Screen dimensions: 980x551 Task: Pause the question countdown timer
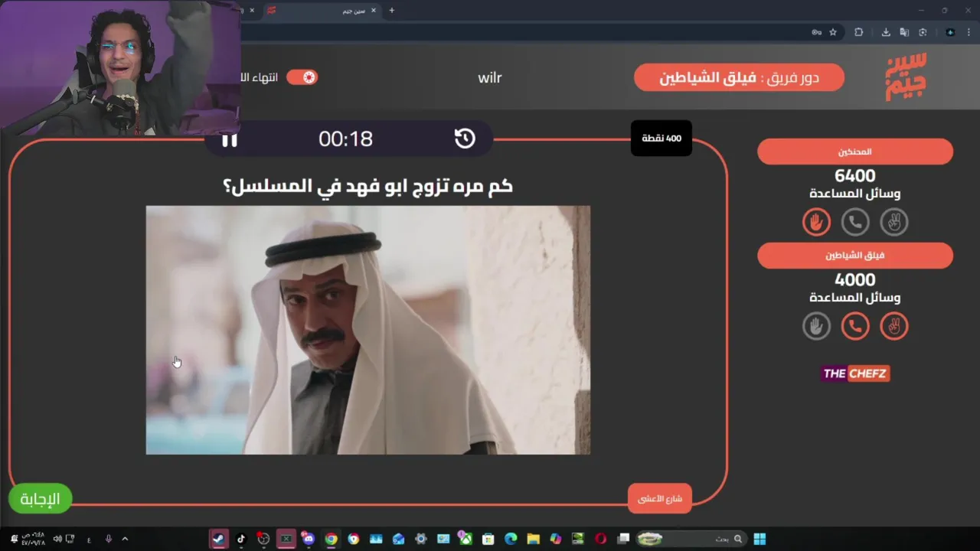[x=229, y=139]
